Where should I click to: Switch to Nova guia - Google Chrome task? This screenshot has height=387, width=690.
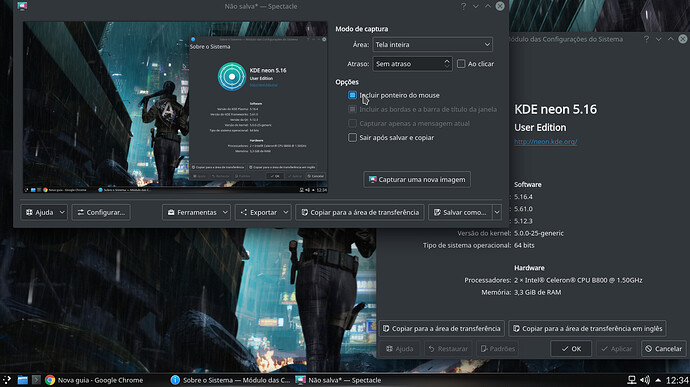94,380
